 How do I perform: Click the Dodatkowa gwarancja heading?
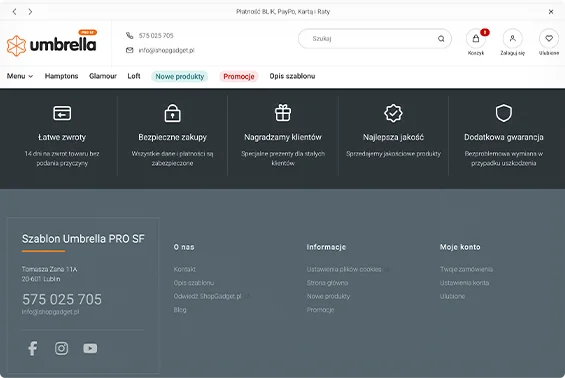(x=504, y=137)
